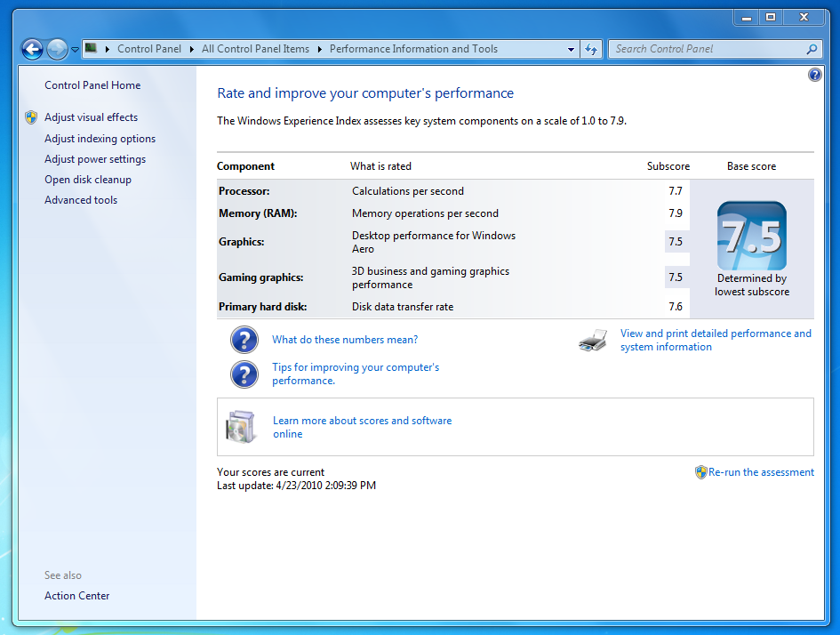Expand chevron after All Control Panel Items
This screenshot has height=635, width=840.
tap(320, 49)
